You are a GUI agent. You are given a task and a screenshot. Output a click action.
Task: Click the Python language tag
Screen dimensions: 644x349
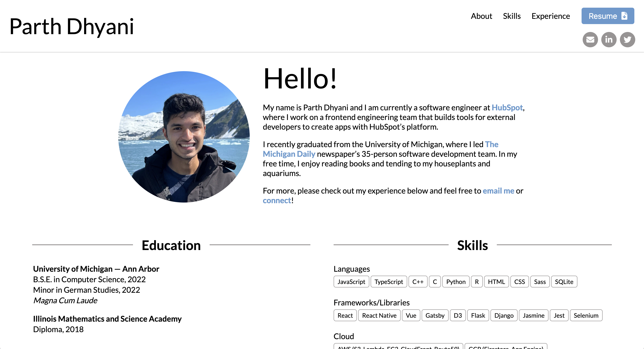(x=455, y=282)
